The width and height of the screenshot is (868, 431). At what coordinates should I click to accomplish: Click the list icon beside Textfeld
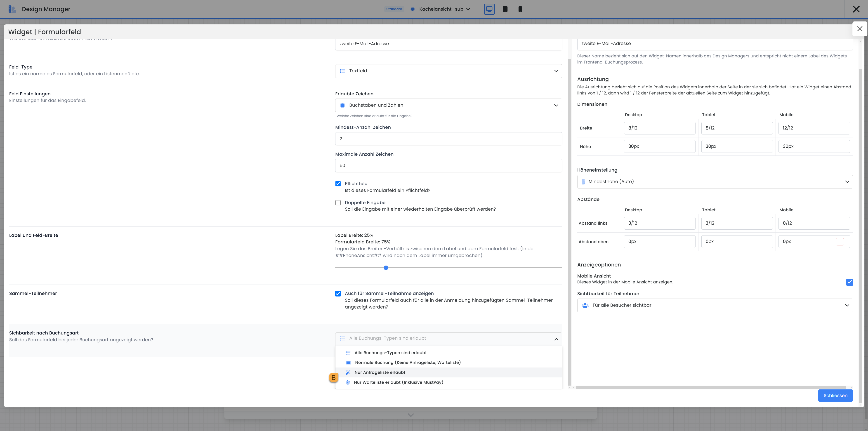[342, 71]
